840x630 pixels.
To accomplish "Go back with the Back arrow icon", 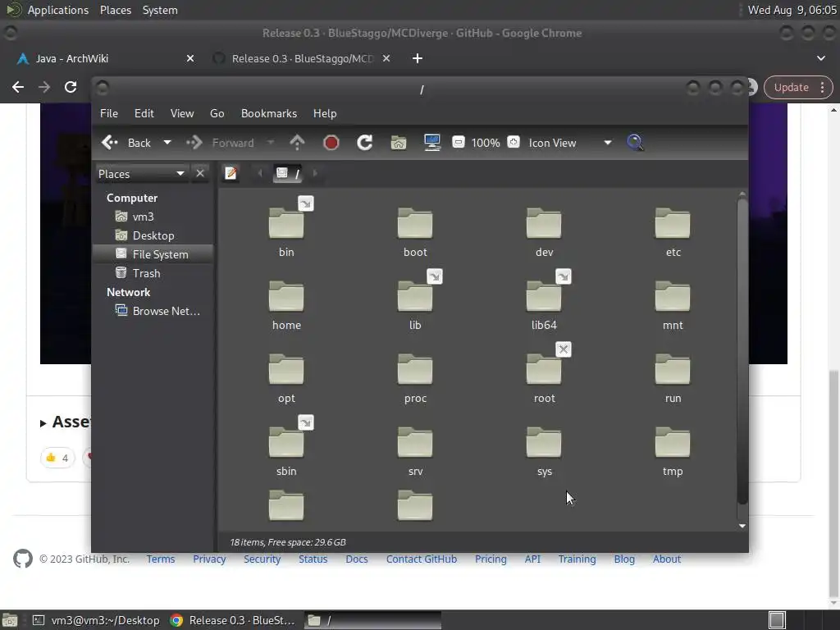I will pos(110,143).
